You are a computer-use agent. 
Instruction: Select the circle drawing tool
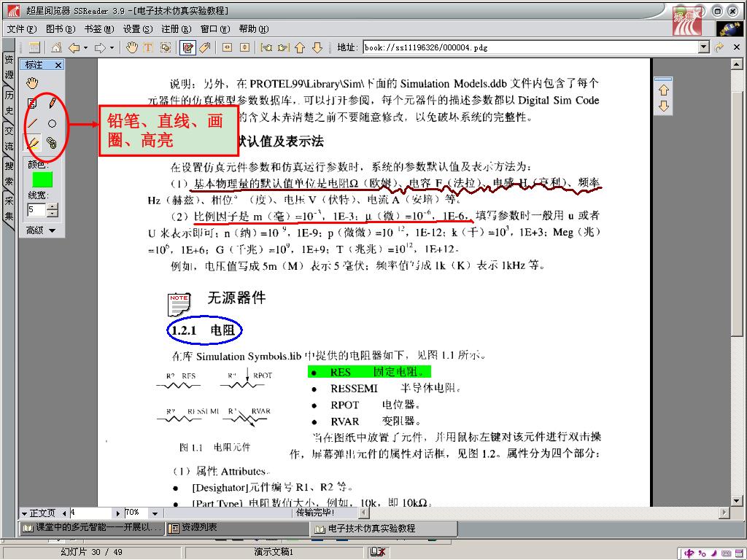[x=52, y=123]
